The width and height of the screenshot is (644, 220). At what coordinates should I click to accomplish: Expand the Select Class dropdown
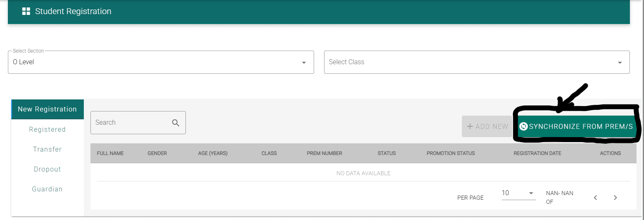(x=620, y=63)
